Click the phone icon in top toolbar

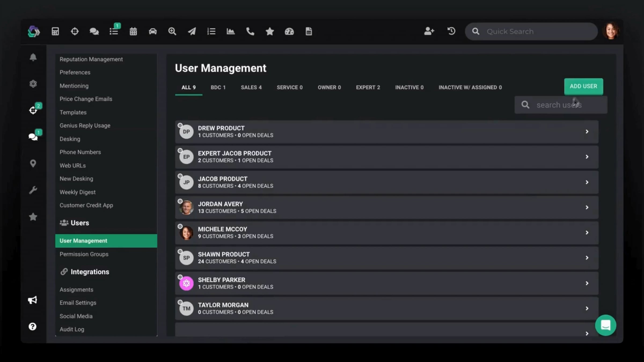click(x=250, y=31)
